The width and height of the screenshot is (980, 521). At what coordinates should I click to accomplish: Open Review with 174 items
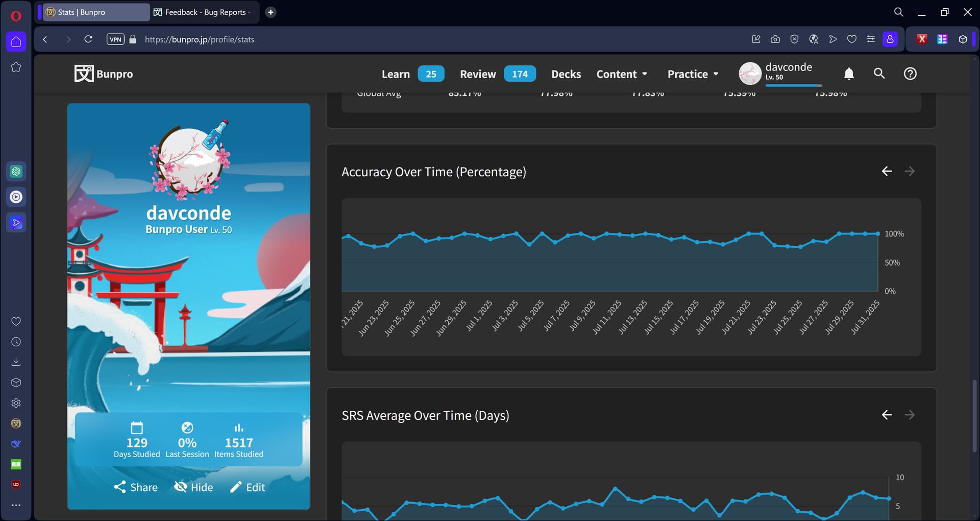click(498, 74)
